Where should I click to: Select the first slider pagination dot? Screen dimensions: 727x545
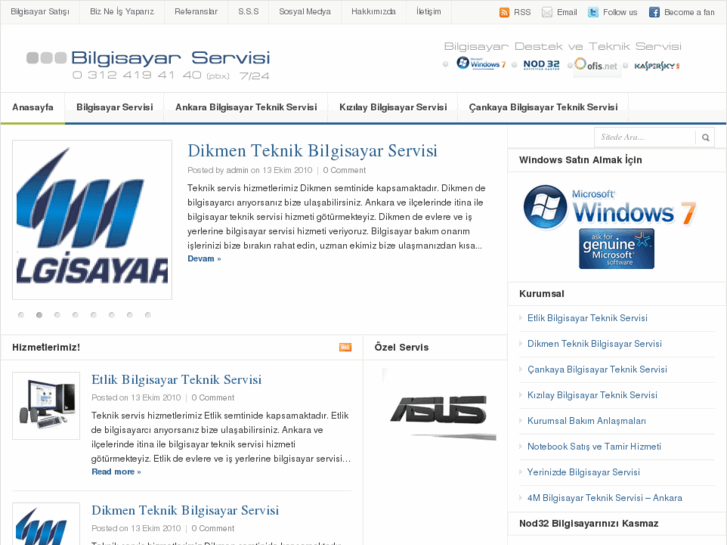21,315
